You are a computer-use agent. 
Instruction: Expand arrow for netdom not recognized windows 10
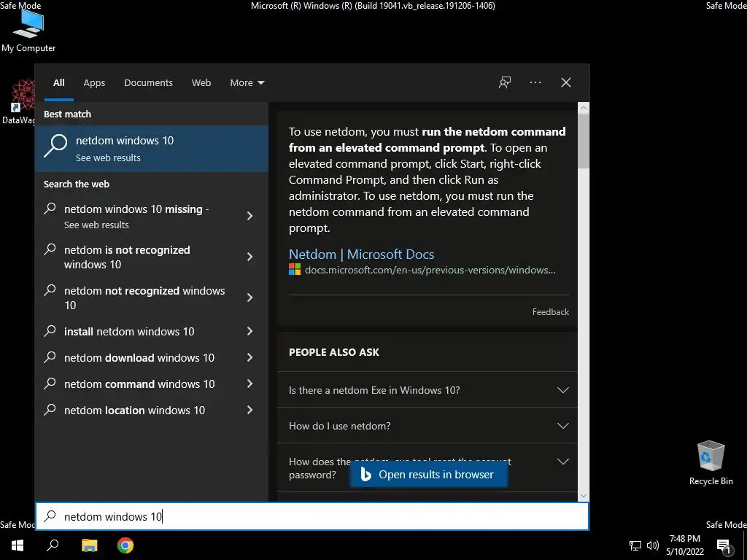pyautogui.click(x=249, y=297)
